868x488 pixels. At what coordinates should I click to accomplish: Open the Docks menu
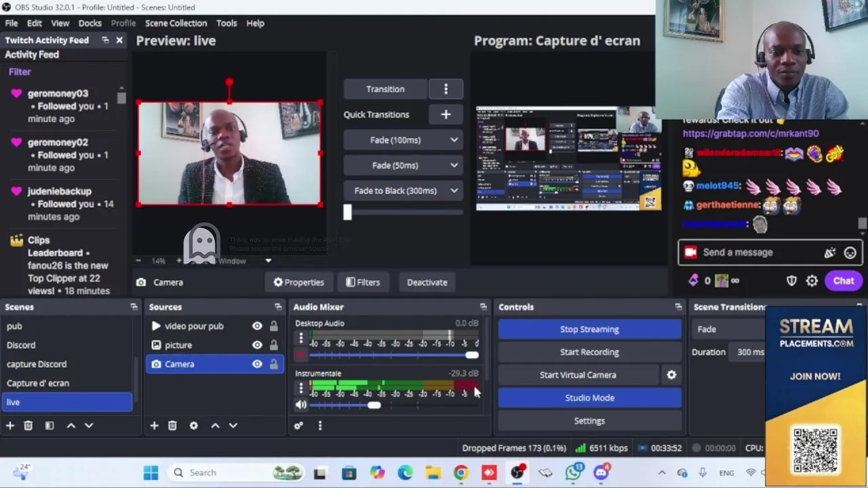pos(90,23)
